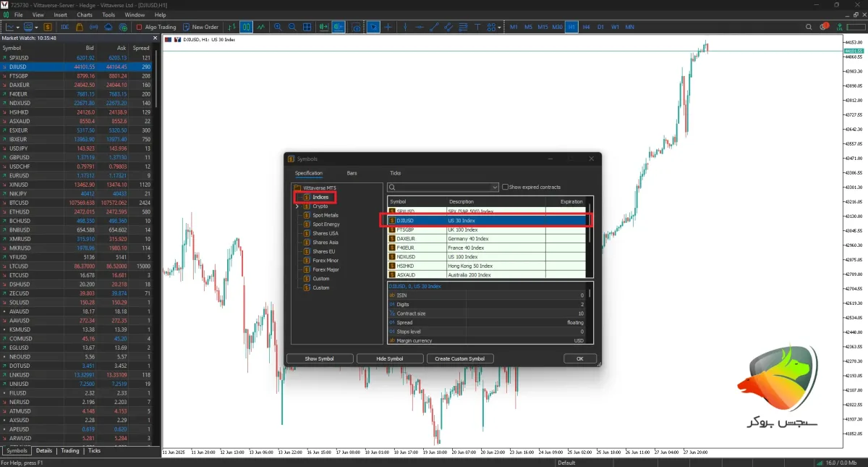Select the vertical line drawing tool
Viewport: 868px width, 467px height.
[x=405, y=27]
